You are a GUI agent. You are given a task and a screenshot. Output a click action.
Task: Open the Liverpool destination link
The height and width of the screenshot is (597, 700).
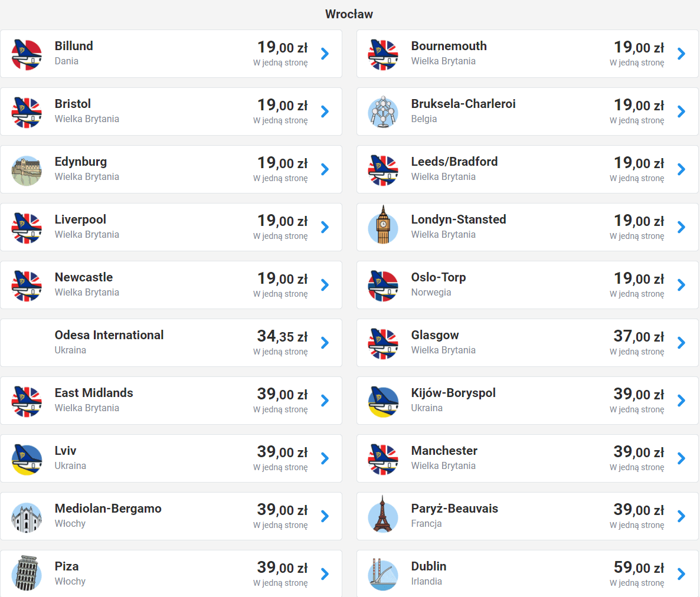coord(80,219)
